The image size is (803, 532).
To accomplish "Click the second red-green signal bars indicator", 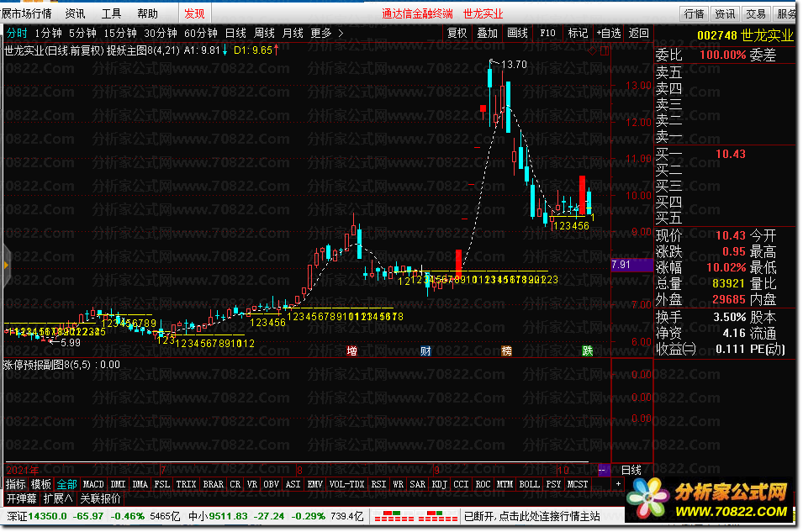I will tap(438, 516).
